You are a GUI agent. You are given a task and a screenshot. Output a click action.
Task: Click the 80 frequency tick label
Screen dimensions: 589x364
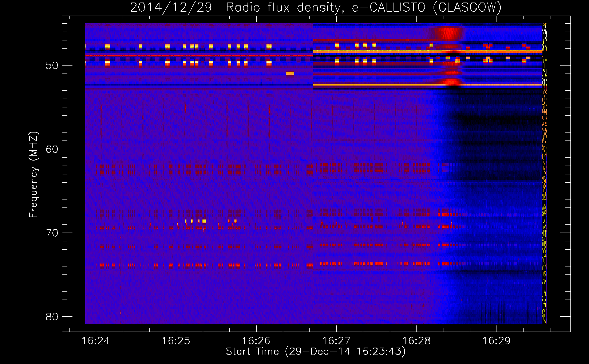52,317
